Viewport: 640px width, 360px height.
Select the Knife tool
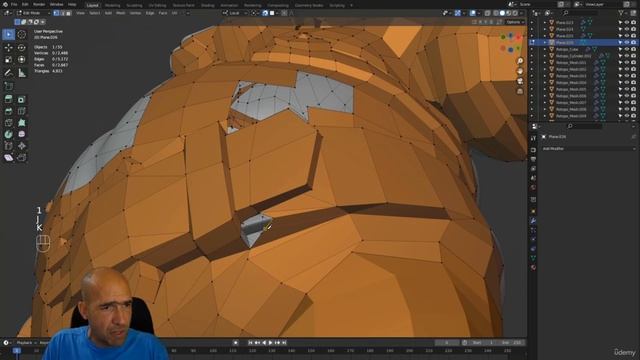9,122
